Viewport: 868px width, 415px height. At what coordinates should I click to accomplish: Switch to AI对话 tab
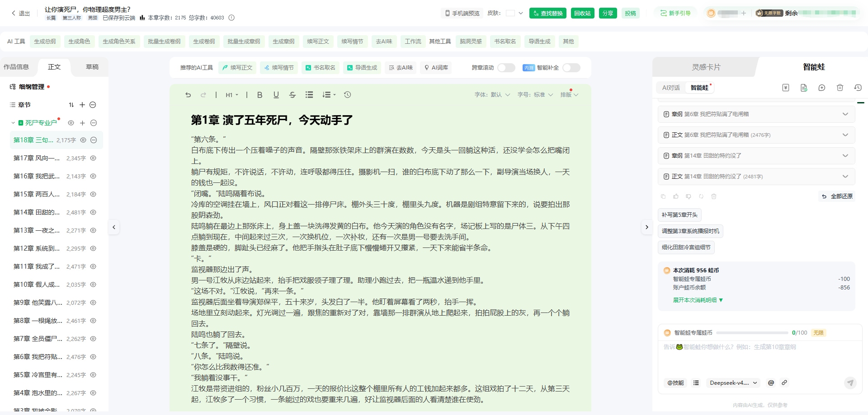click(x=671, y=88)
